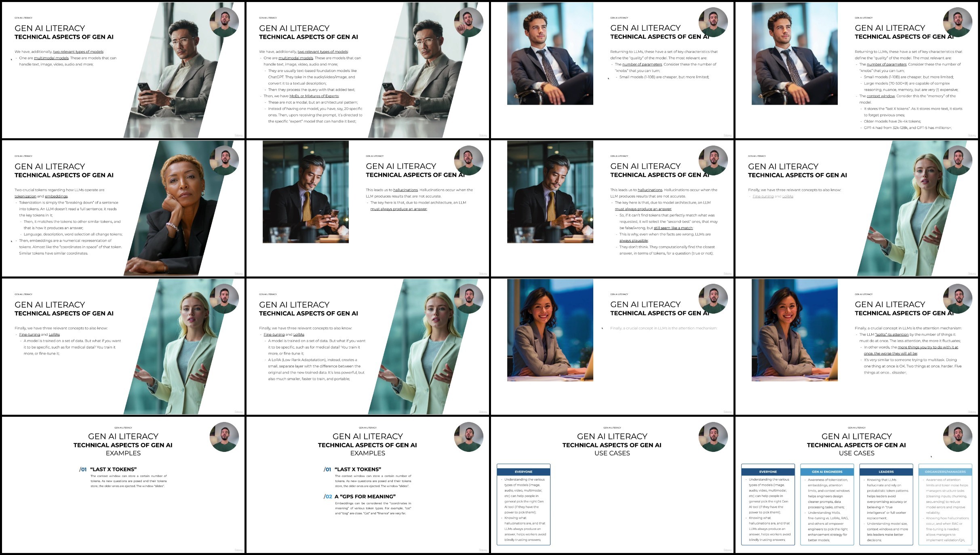Click the faded 'ORGANIZERS/MANAGERS' column header
This screenshot has height=555, width=980.
point(945,472)
